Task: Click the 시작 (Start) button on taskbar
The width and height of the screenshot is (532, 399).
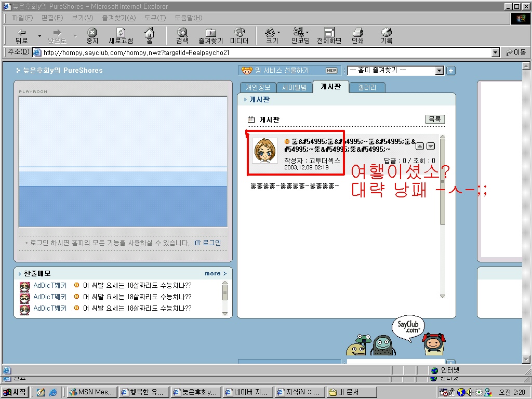Action: (x=15, y=392)
